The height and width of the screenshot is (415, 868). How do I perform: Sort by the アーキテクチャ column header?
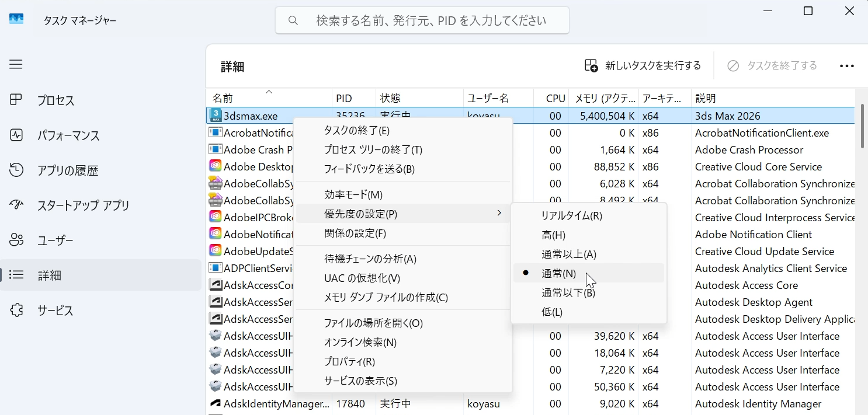point(665,98)
